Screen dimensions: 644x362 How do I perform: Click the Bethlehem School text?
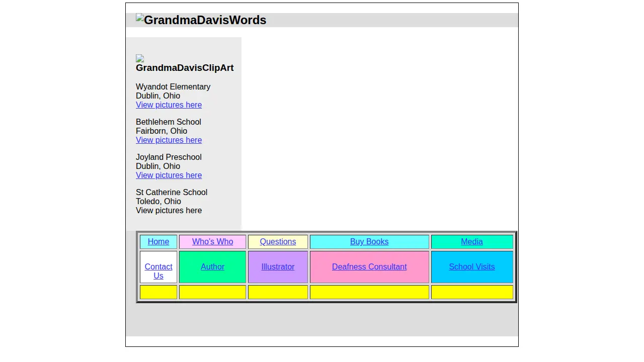169,122
